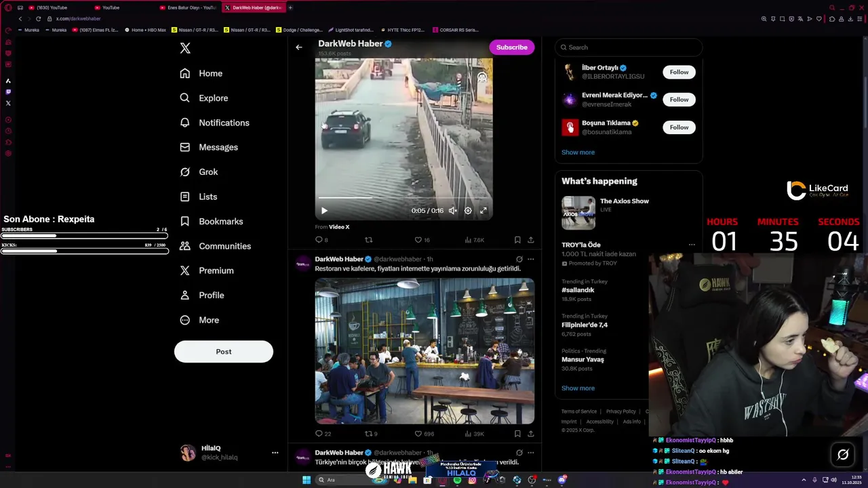This screenshot has width=868, height=488.
Task: Click the snapshot icon in browser toolbar
Action: 782,19
